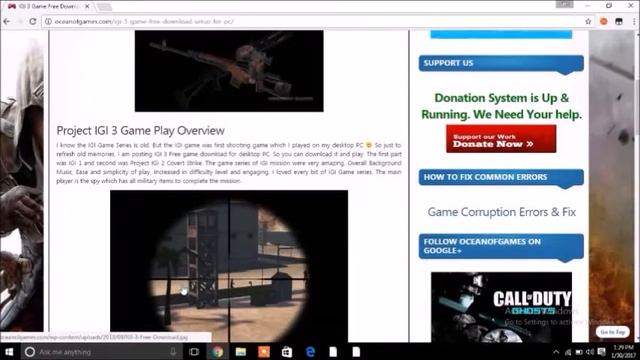This screenshot has height=360, width=640.
Task: Check battery status tray icon
Action: 579,352
